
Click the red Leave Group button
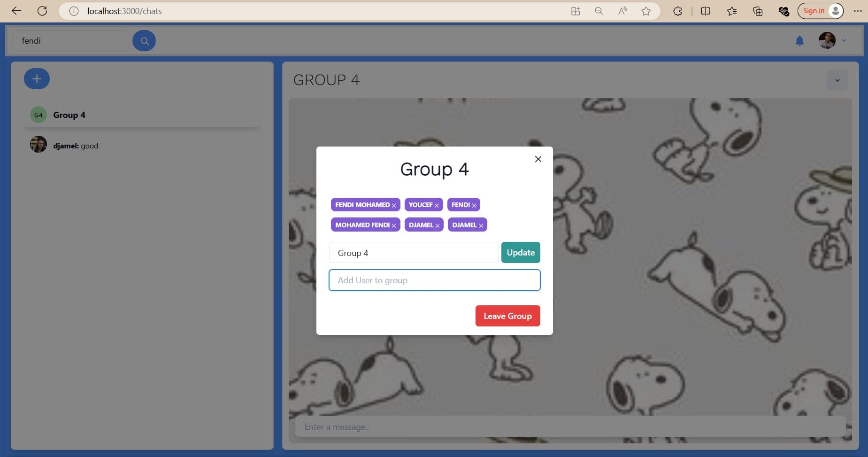(x=507, y=316)
